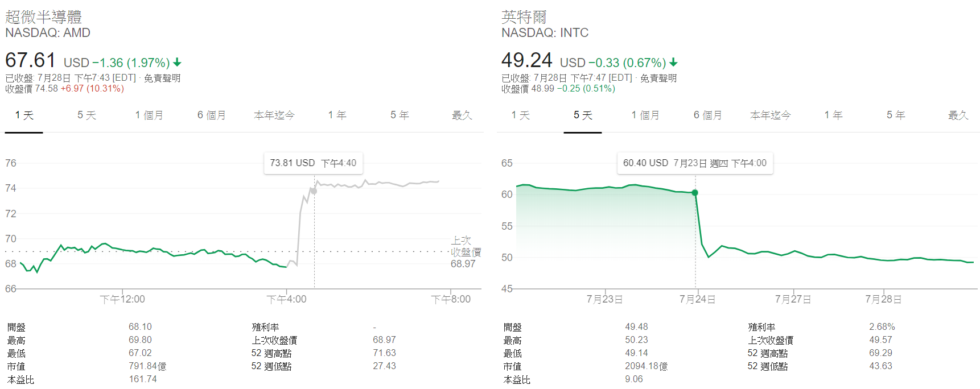
Task: Click the AMD green down-arrow icon
Action: [178, 63]
